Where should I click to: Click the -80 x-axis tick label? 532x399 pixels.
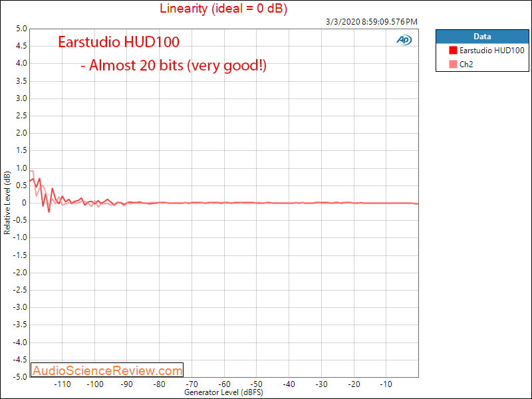pos(160,384)
